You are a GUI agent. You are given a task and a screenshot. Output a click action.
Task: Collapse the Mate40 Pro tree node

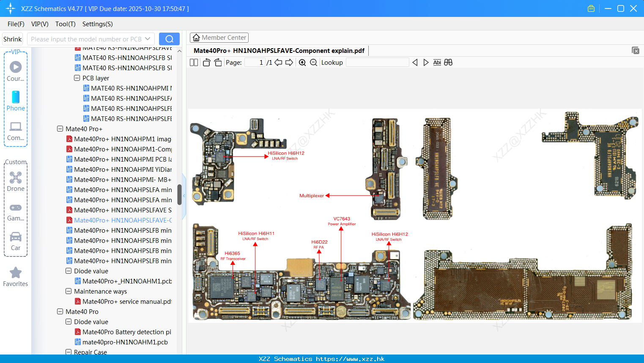(60, 311)
